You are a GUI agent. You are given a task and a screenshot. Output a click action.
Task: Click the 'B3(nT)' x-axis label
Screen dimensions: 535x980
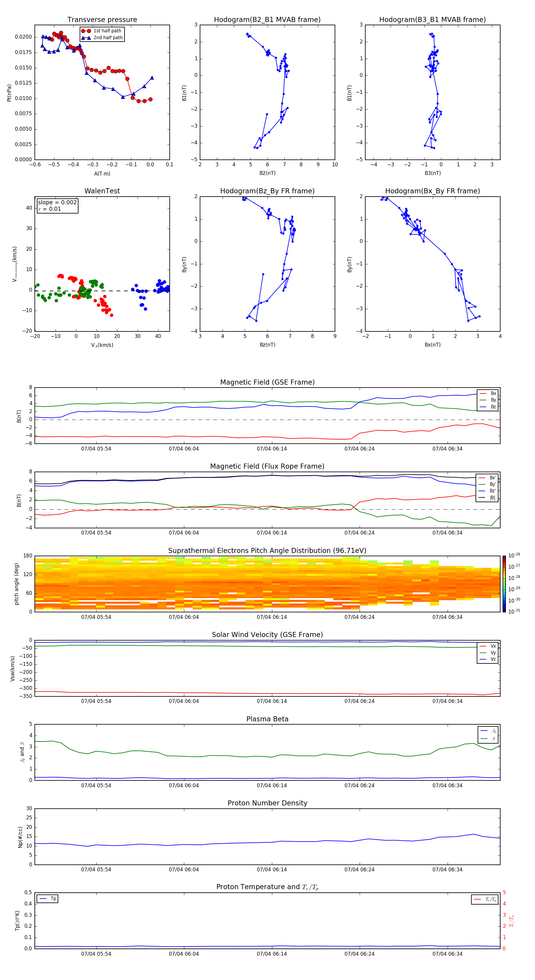(432, 173)
